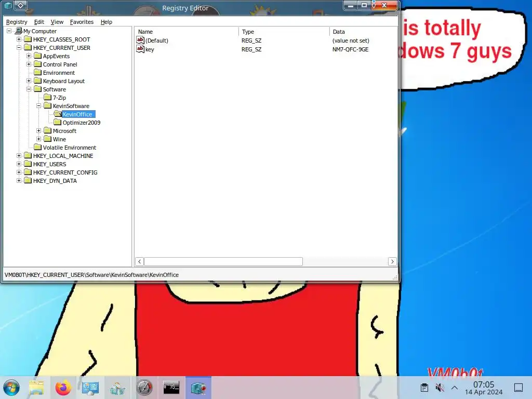Click the show desktop button in tray

518,388
